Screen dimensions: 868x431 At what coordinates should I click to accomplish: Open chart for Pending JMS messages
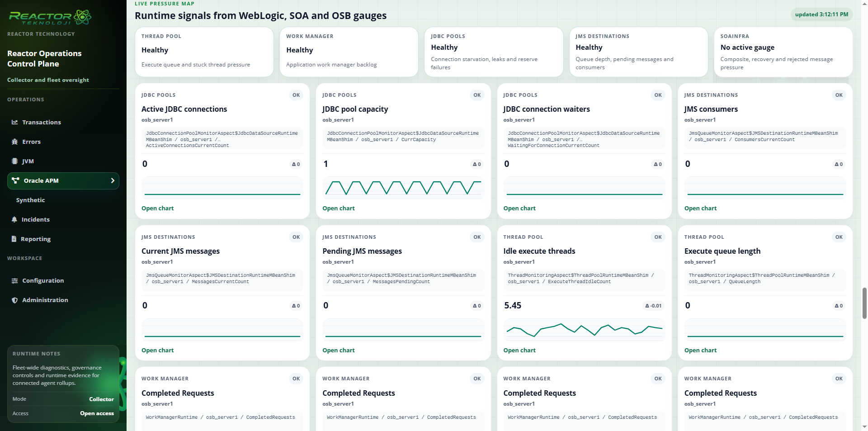(338, 350)
